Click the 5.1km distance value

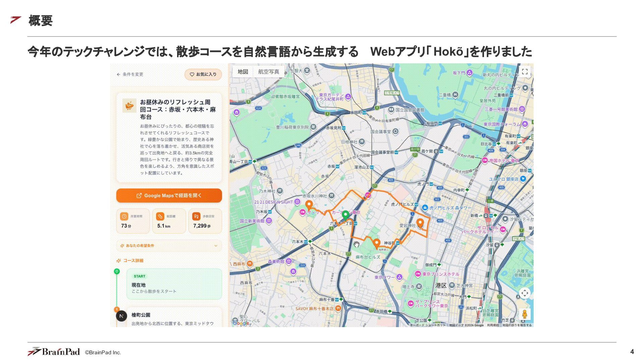point(164,226)
